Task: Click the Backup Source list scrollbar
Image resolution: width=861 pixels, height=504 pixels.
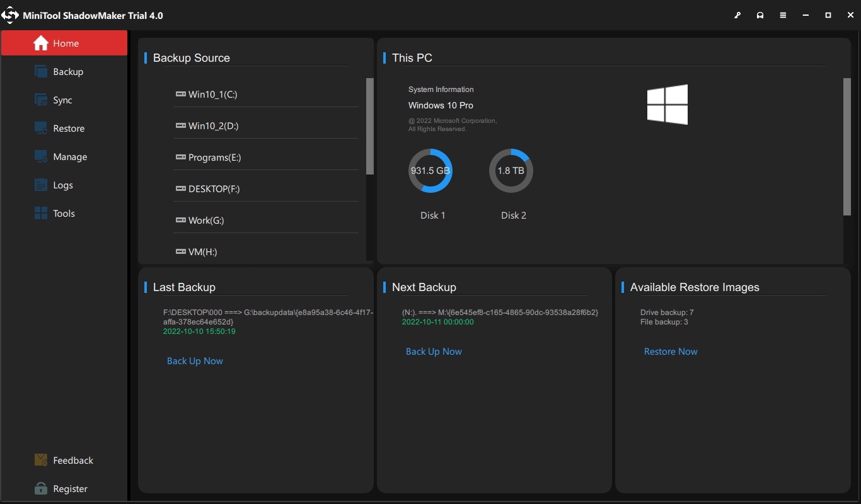Action: [x=370, y=126]
